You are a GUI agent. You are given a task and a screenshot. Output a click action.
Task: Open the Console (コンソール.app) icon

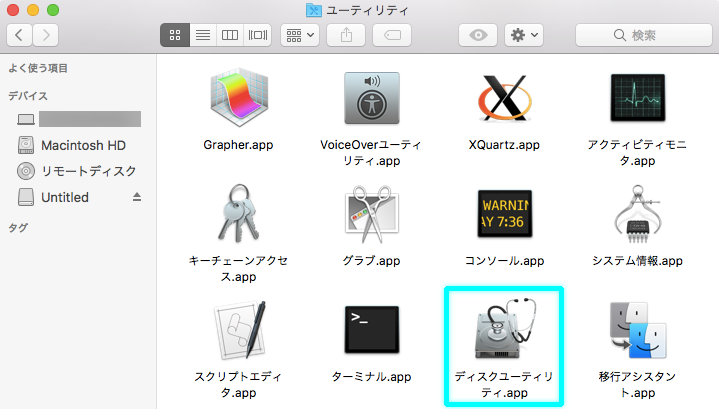504,214
